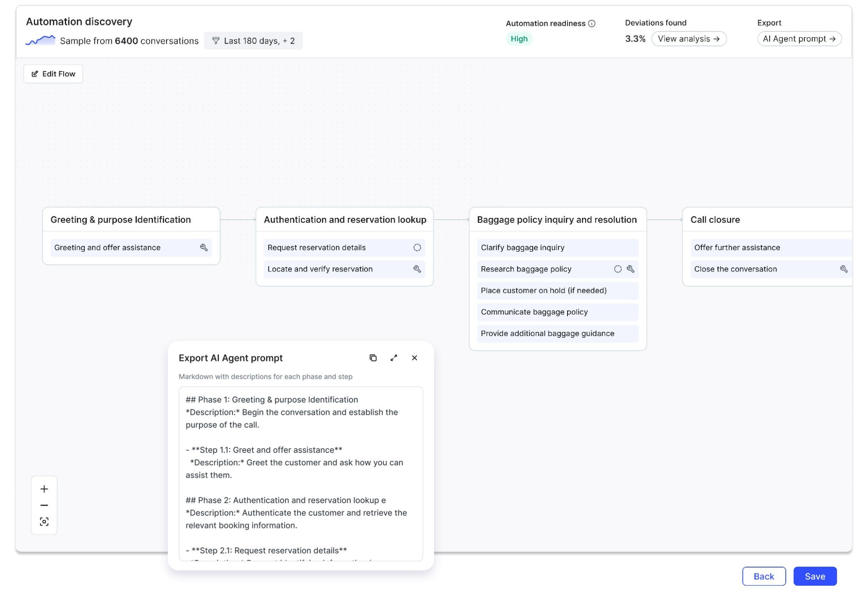868x601 pixels.
Task: Click the fit-to-view canvas icon
Action: click(x=44, y=522)
